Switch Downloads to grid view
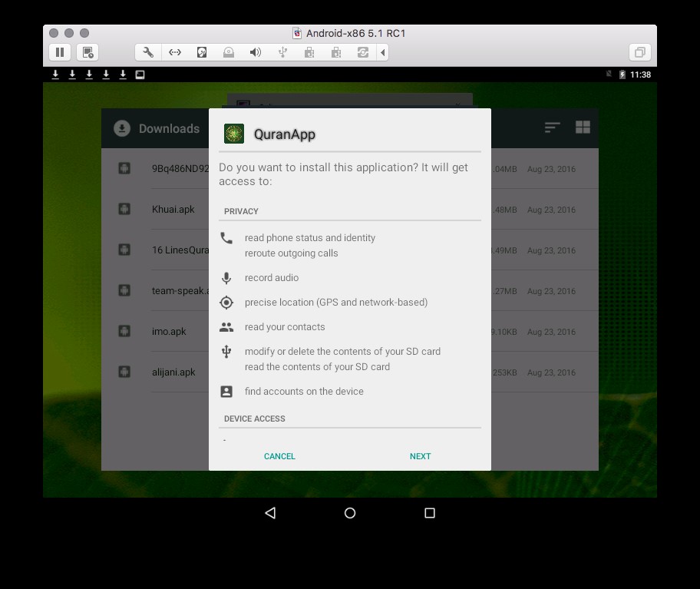The width and height of the screenshot is (700, 589). coord(583,127)
